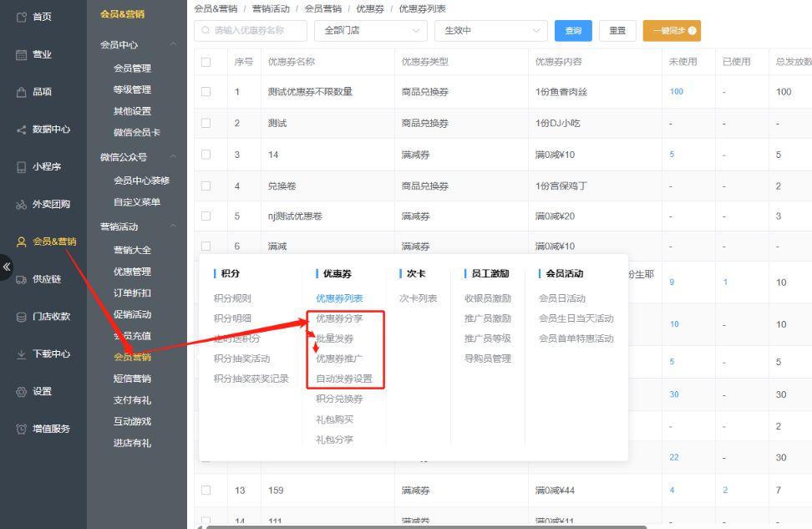
Task: Check the row for 兑换卷
Action: 206,186
